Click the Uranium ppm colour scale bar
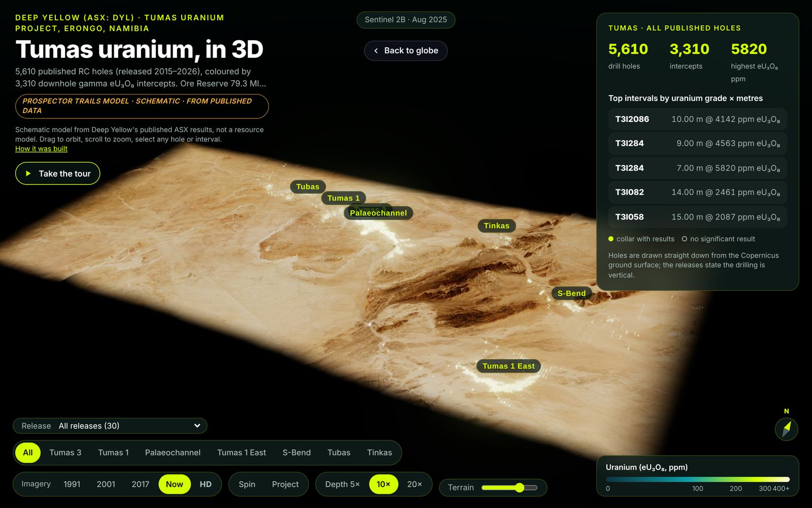This screenshot has width=812, height=508. [698, 479]
